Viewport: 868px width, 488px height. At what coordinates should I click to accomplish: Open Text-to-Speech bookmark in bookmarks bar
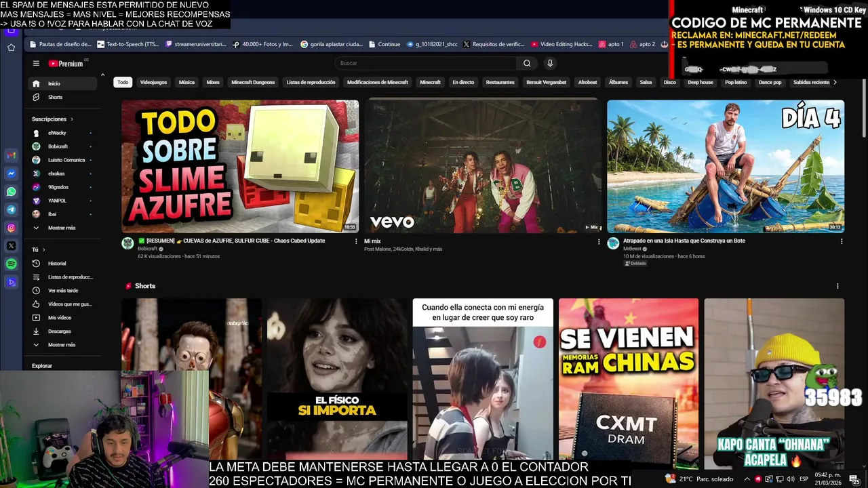pos(127,44)
